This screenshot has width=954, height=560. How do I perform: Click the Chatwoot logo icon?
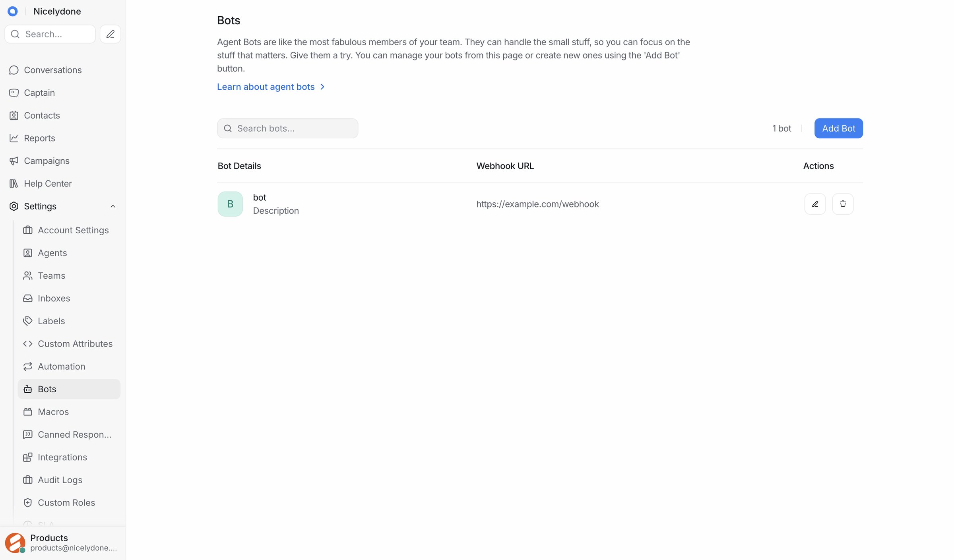[x=13, y=11]
